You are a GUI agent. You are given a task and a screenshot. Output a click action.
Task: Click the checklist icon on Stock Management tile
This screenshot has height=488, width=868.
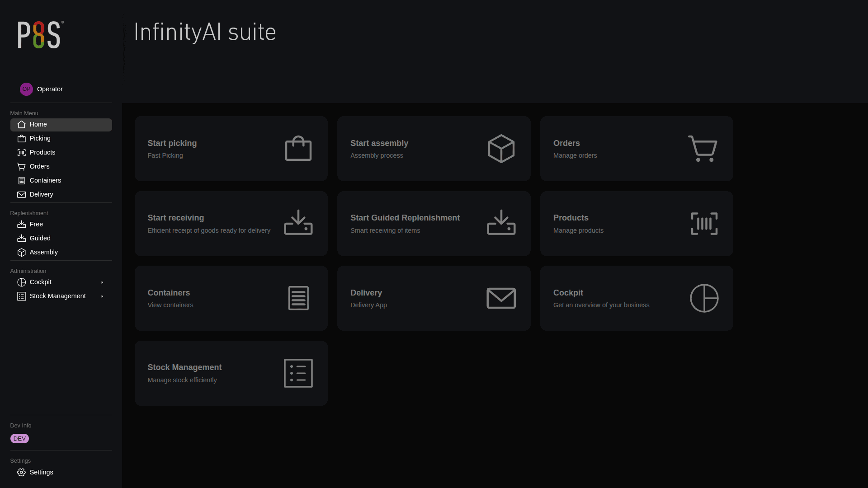tap(298, 373)
